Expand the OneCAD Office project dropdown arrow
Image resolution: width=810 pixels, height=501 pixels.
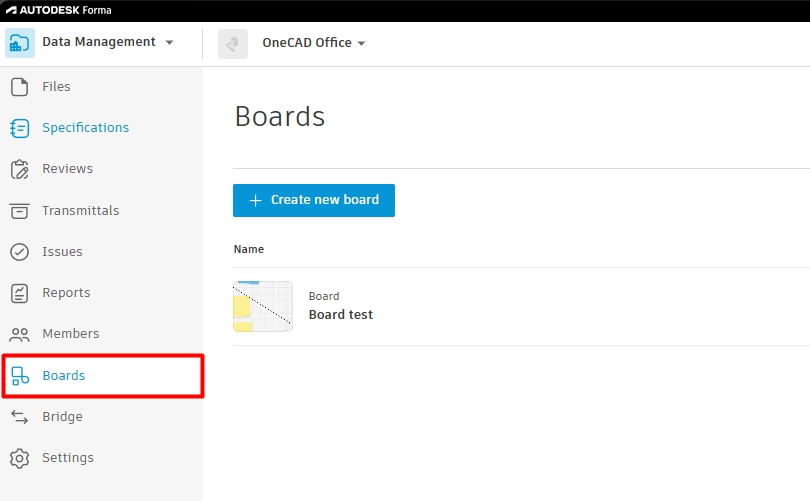click(x=362, y=43)
